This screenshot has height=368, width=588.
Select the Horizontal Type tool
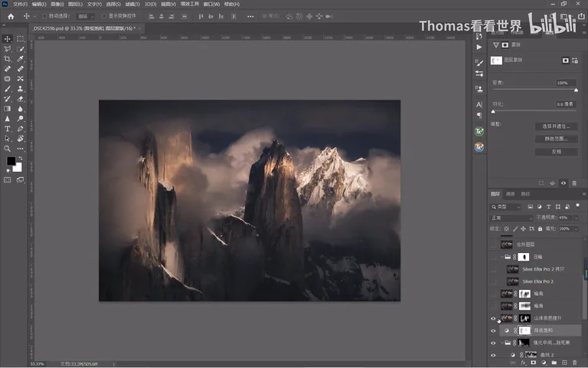point(7,129)
